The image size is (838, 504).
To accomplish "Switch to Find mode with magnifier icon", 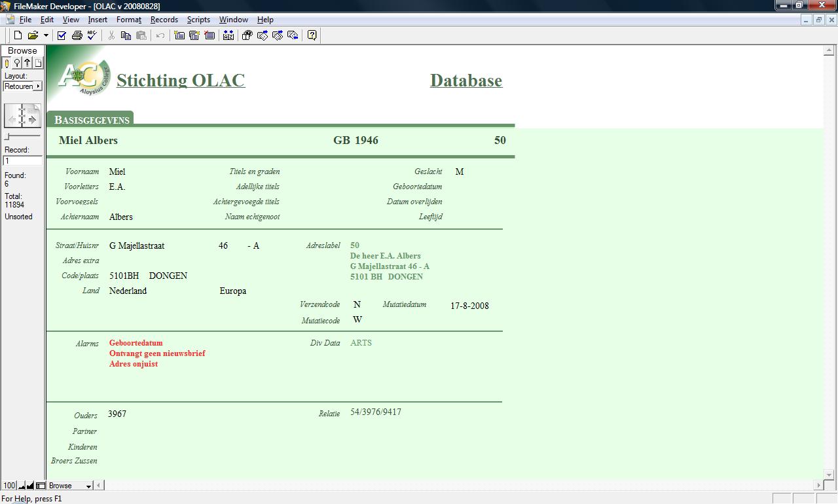I will pyautogui.click(x=18, y=63).
